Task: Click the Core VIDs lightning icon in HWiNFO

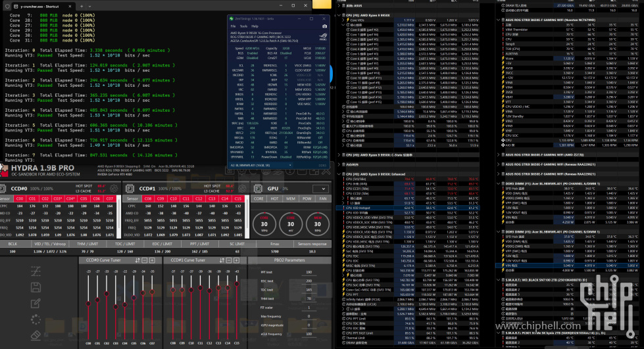Action: point(348,20)
